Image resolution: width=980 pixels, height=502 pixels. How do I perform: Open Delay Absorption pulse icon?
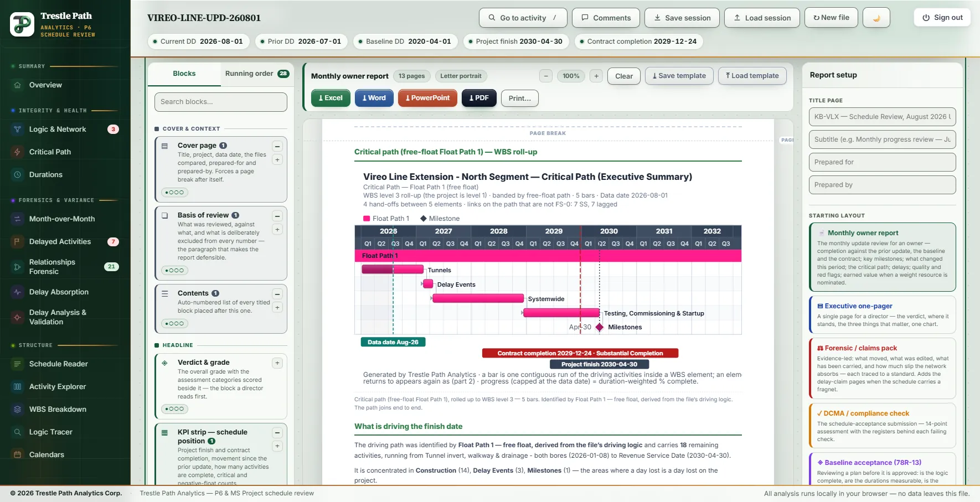[17, 292]
